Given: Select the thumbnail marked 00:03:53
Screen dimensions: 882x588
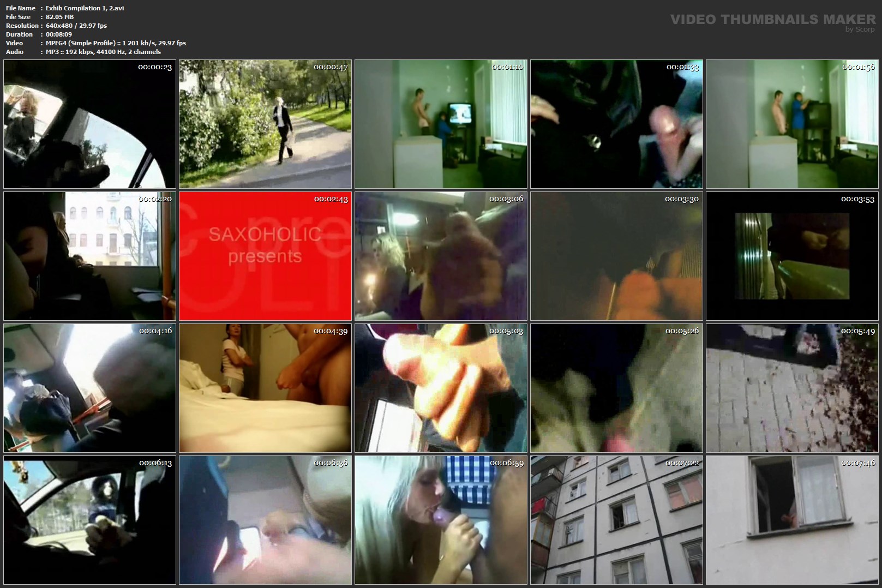Looking at the screenshot, I should coord(792,256).
